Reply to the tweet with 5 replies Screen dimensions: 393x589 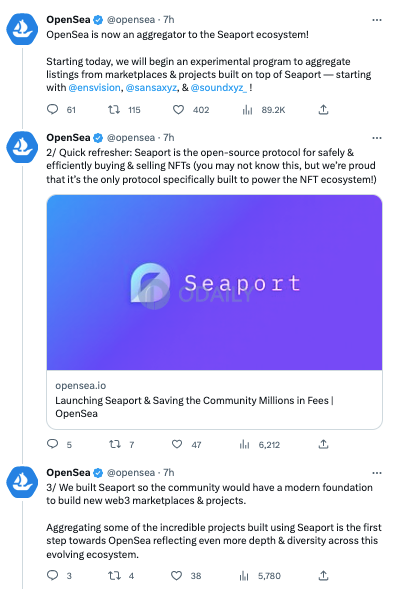[53, 444]
